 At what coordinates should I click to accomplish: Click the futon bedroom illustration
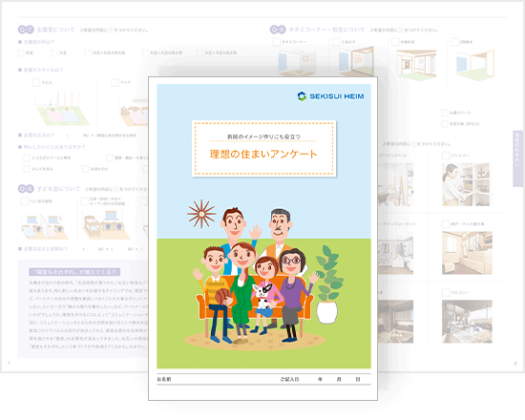(x=62, y=109)
